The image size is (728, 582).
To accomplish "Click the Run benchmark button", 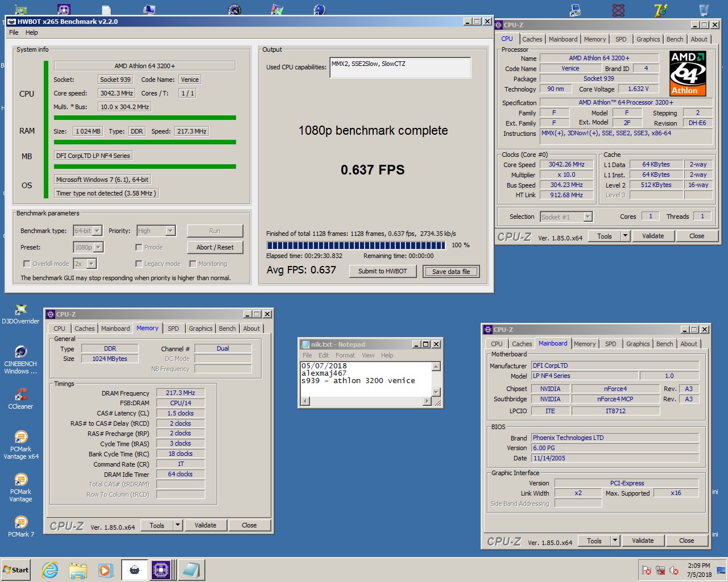I will coord(214,231).
